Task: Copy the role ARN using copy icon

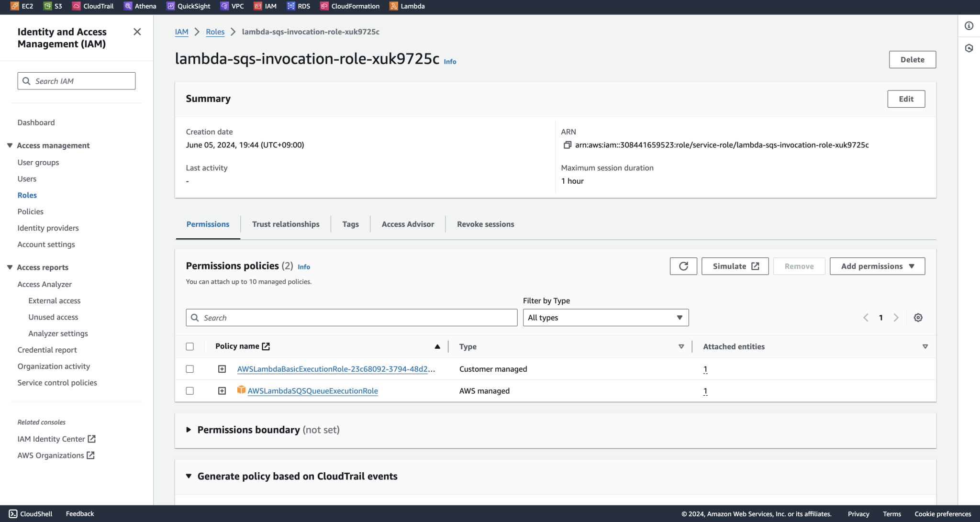Action: (568, 144)
